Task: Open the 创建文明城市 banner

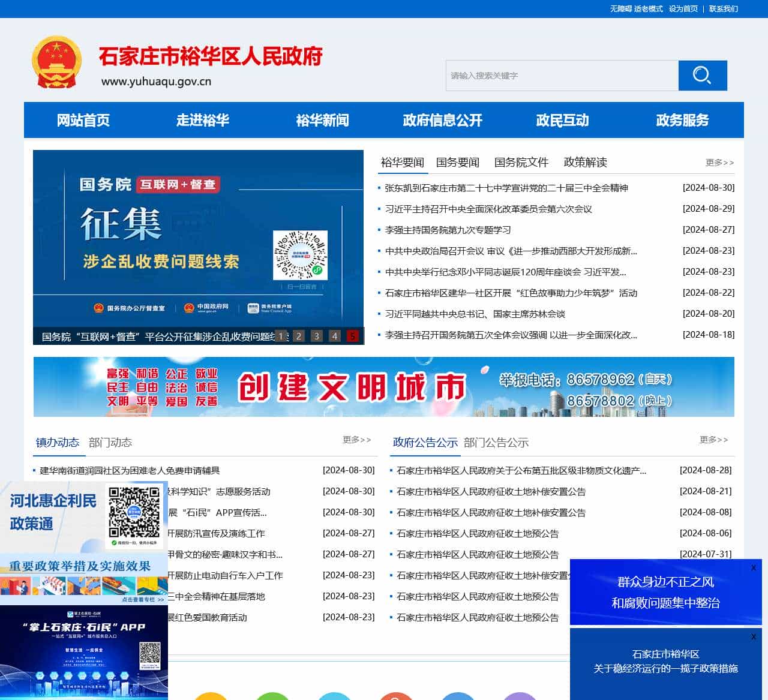Action: 384,387
